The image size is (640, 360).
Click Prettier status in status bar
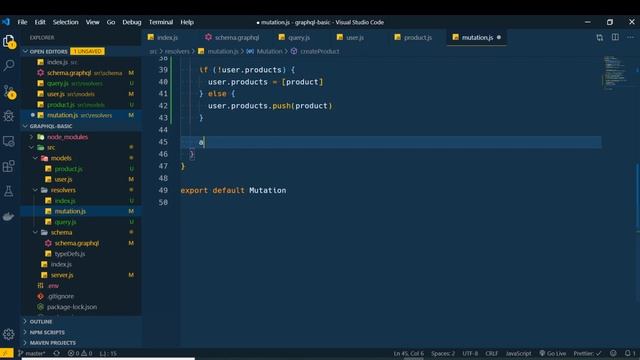(587, 353)
